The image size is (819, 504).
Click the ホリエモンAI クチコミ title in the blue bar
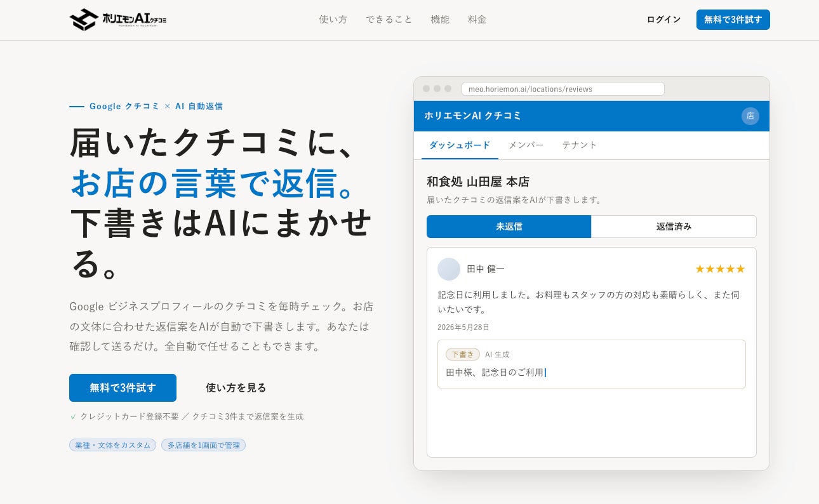click(473, 116)
